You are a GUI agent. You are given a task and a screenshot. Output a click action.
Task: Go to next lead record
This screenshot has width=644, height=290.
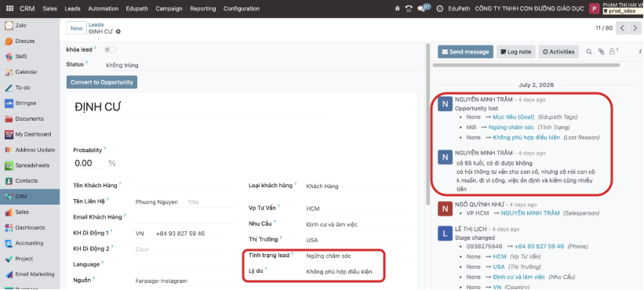click(x=635, y=28)
